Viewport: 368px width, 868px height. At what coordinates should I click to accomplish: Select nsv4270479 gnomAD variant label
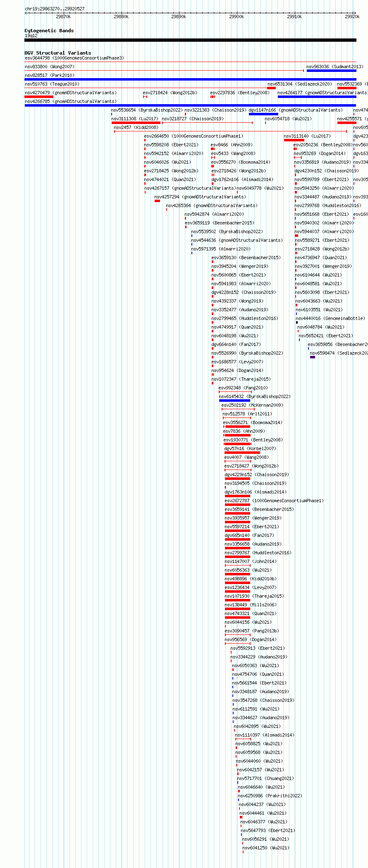pyautogui.click(x=71, y=93)
